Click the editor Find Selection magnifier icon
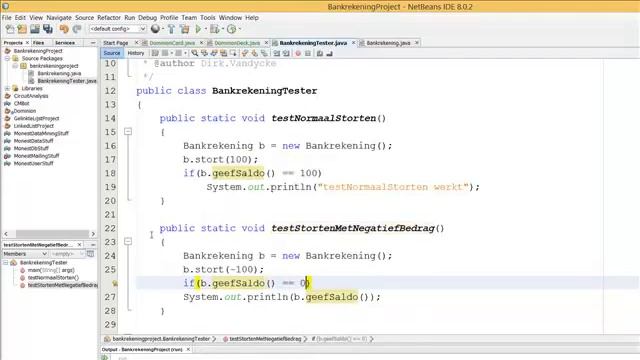The width and height of the screenshot is (640, 360). click(x=195, y=53)
